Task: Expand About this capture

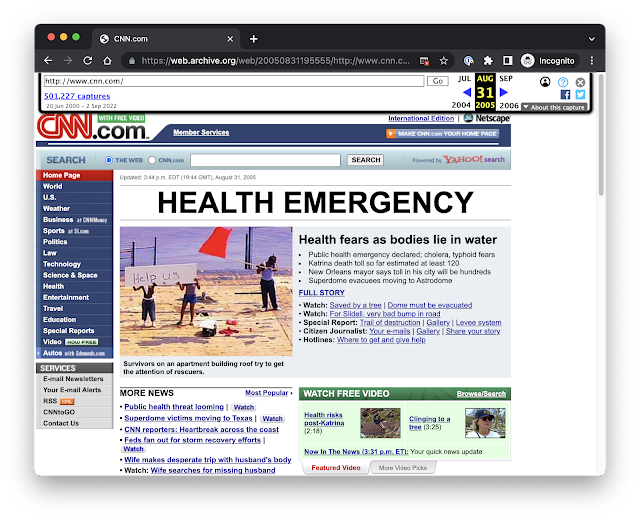Action: (554, 107)
